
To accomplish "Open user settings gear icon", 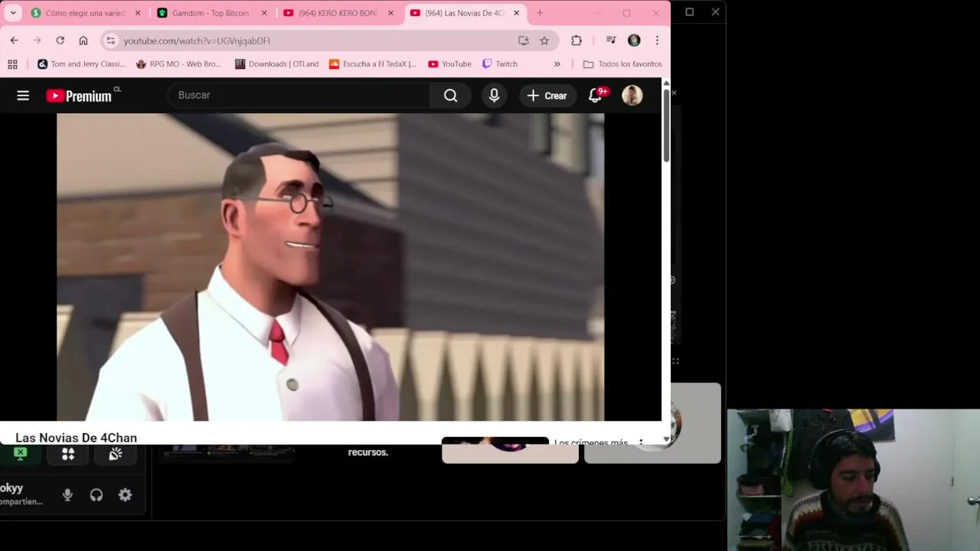I will (126, 495).
